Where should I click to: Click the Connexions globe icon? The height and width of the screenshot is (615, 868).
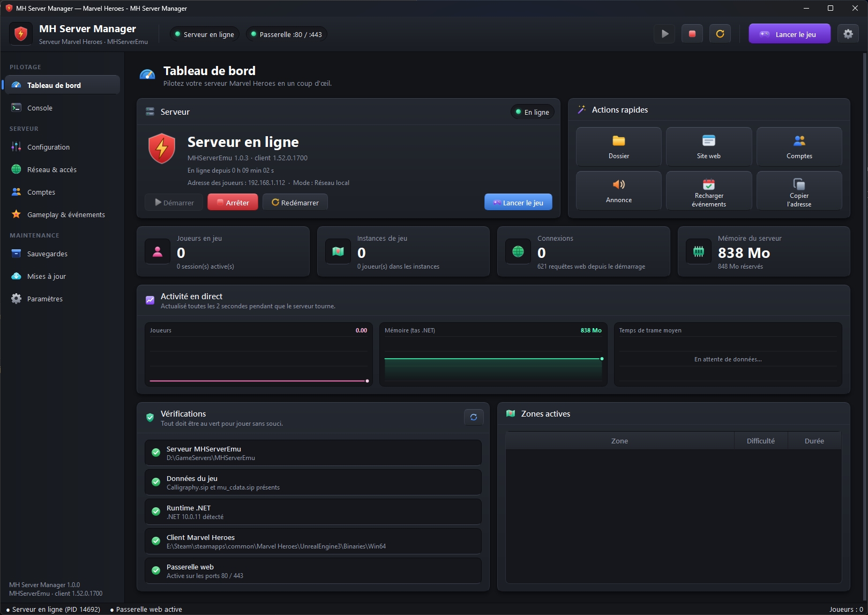518,251
